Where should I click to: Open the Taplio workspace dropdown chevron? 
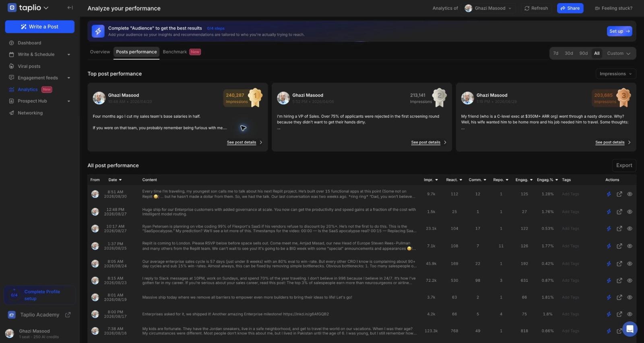(x=46, y=8)
